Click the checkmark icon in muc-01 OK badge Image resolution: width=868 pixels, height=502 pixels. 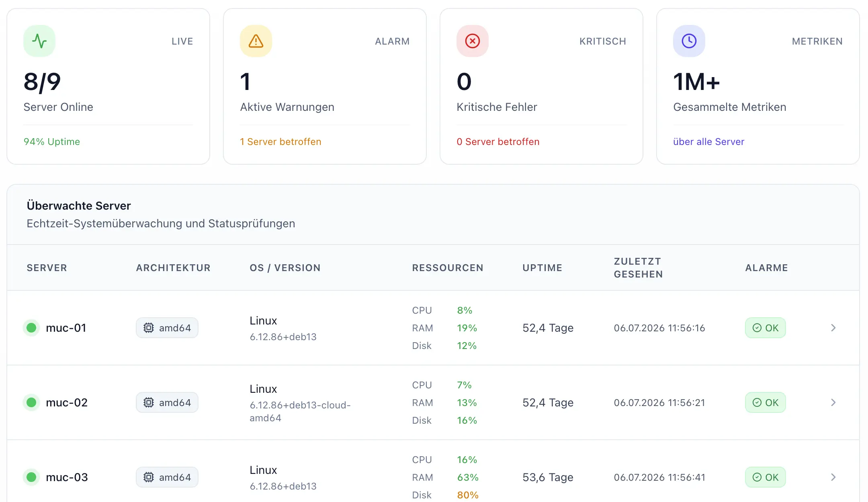[x=757, y=328]
